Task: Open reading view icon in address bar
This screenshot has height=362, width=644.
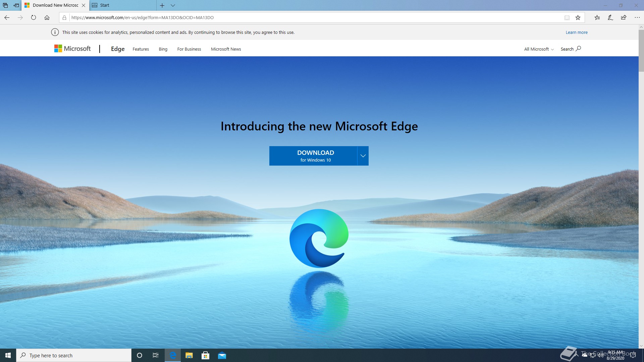Action: coord(567,17)
